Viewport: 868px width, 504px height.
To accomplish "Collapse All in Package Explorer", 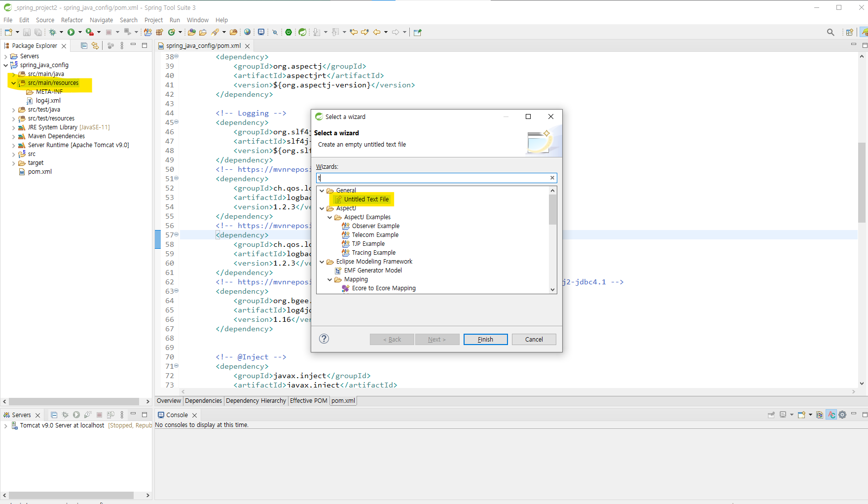I will pos(84,45).
